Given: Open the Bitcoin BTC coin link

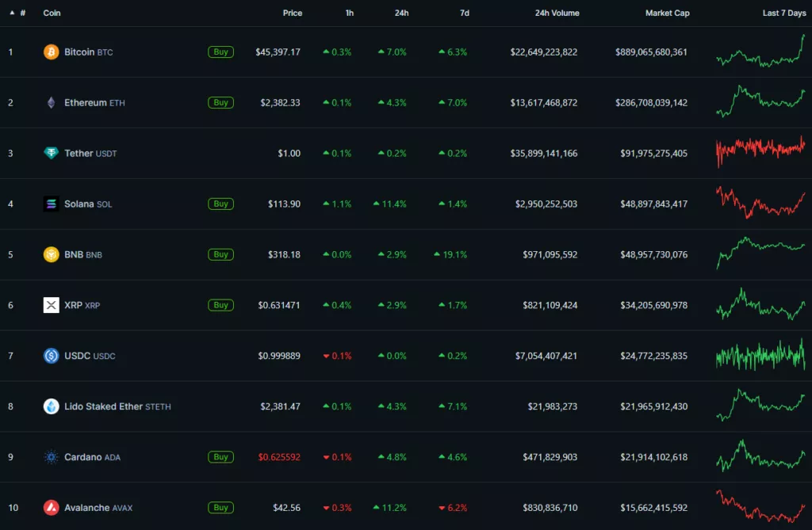Looking at the screenshot, I should tap(89, 51).
